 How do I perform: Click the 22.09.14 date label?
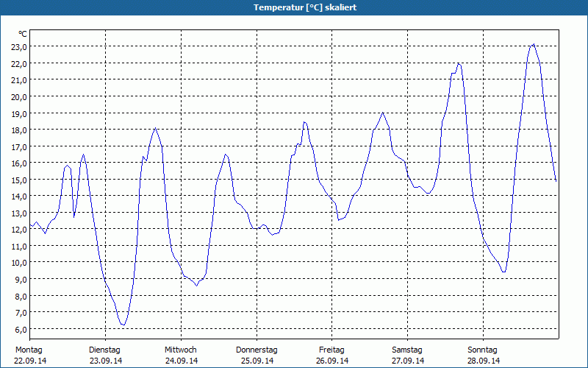pos(30,361)
